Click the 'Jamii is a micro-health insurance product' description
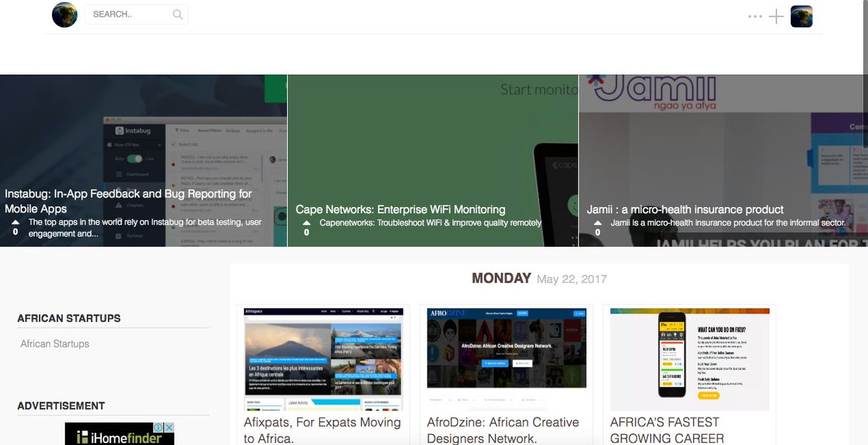The width and height of the screenshot is (868, 445). tap(728, 223)
